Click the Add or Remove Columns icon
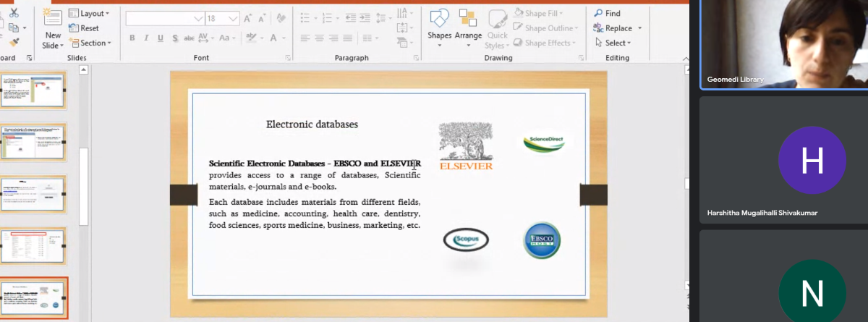This screenshot has width=868, height=322. tap(367, 38)
